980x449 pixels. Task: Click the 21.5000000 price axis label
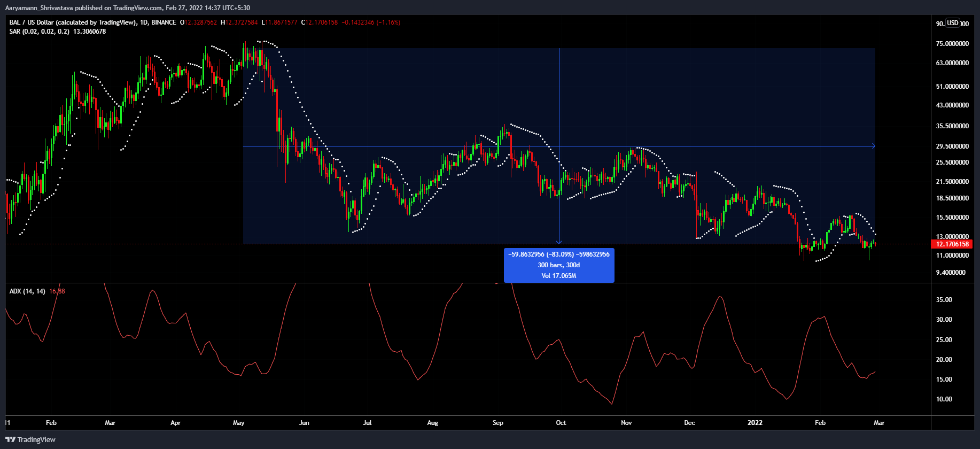[x=952, y=182]
